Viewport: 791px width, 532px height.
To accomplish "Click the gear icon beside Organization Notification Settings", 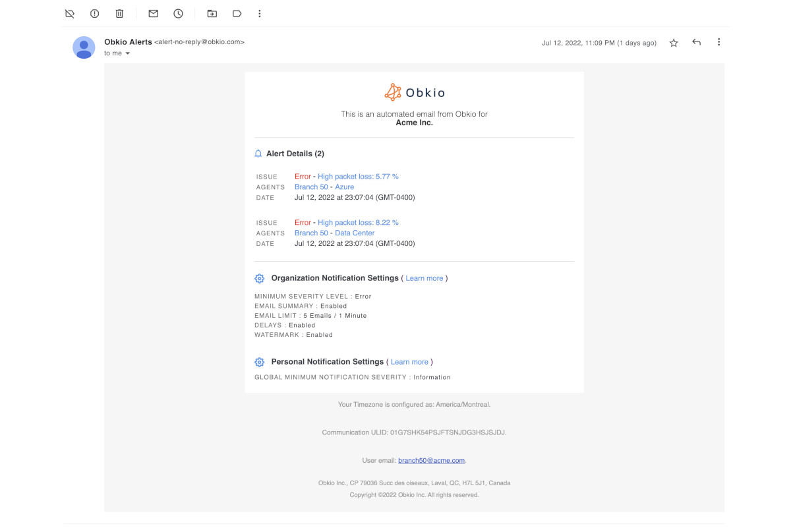I will [x=259, y=278].
